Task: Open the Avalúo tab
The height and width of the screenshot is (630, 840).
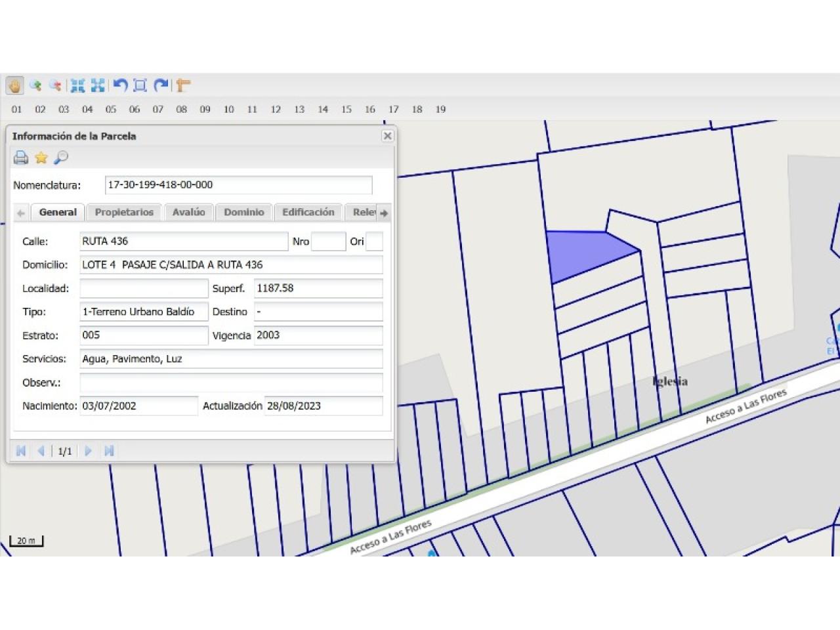Action: (x=188, y=213)
